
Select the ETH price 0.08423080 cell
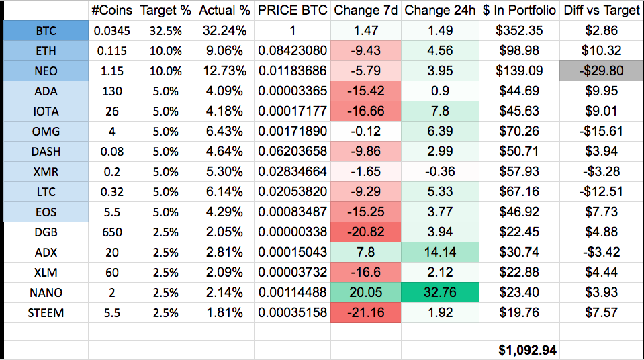pyautogui.click(x=293, y=50)
